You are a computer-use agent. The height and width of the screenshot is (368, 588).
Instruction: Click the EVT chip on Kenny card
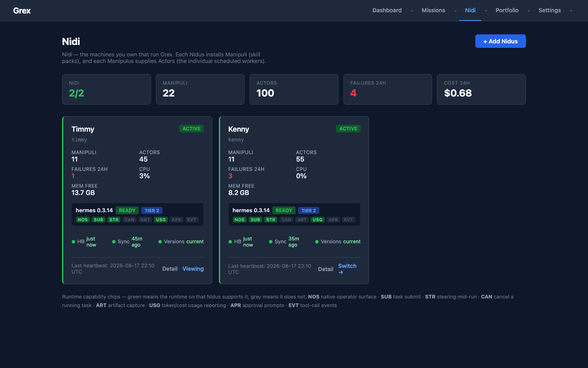click(348, 220)
